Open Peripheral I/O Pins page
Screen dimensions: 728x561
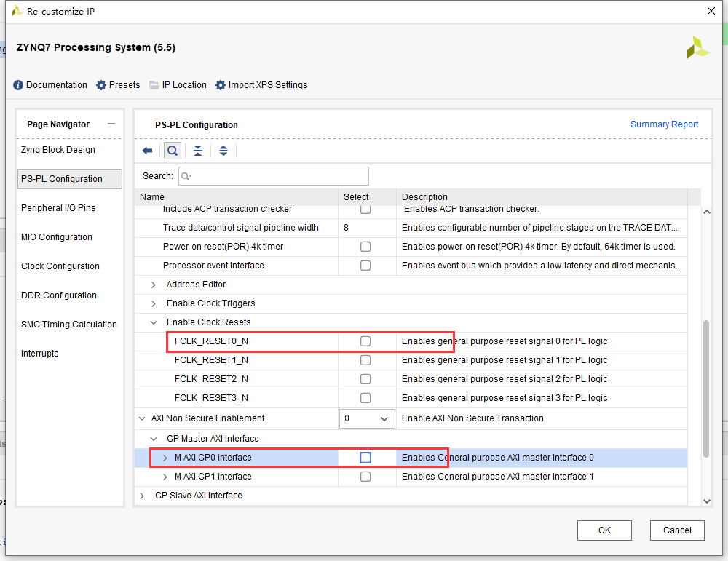pyautogui.click(x=58, y=208)
